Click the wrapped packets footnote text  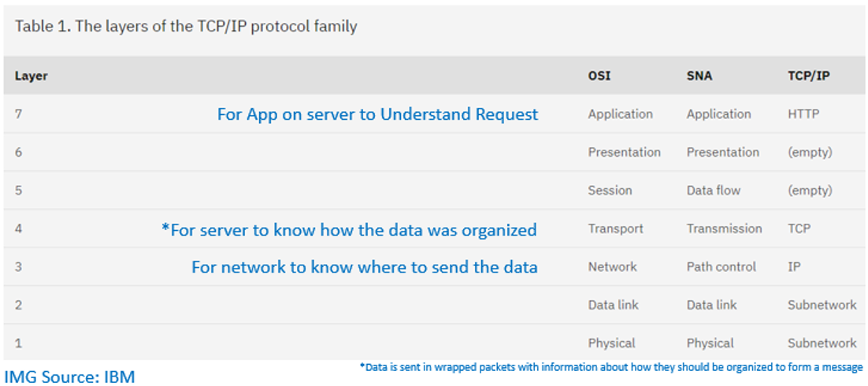[x=610, y=366]
